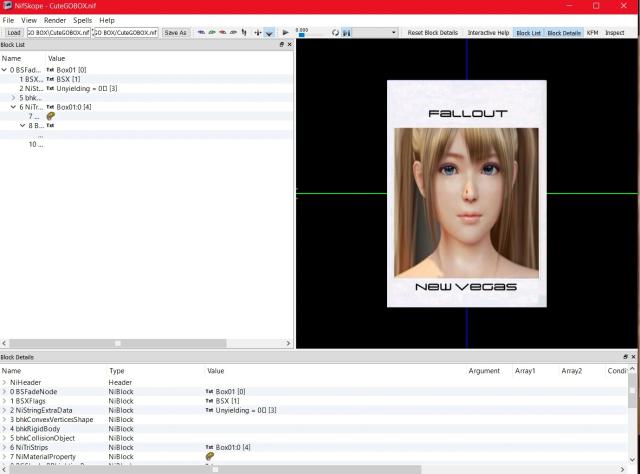Open the View menu

point(29,20)
